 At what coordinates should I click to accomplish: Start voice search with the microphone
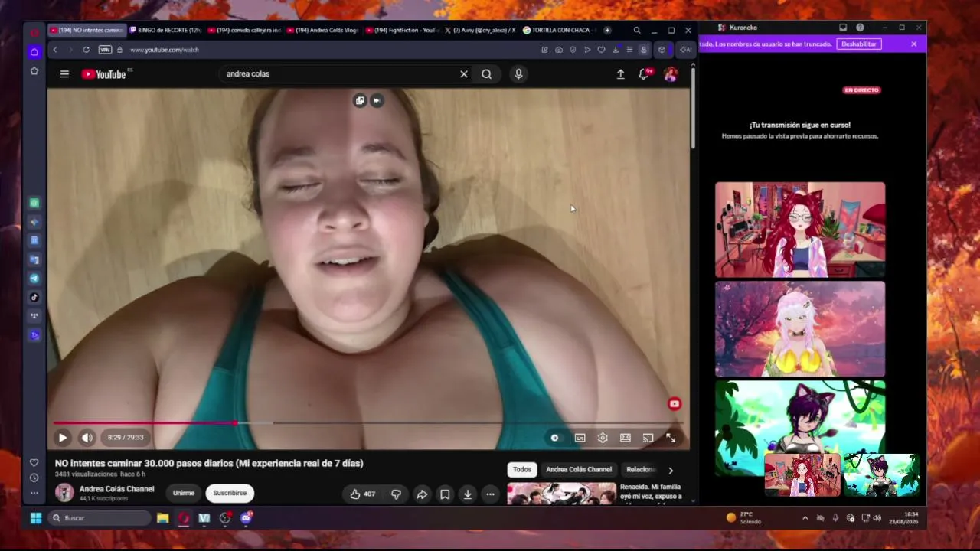click(x=518, y=74)
